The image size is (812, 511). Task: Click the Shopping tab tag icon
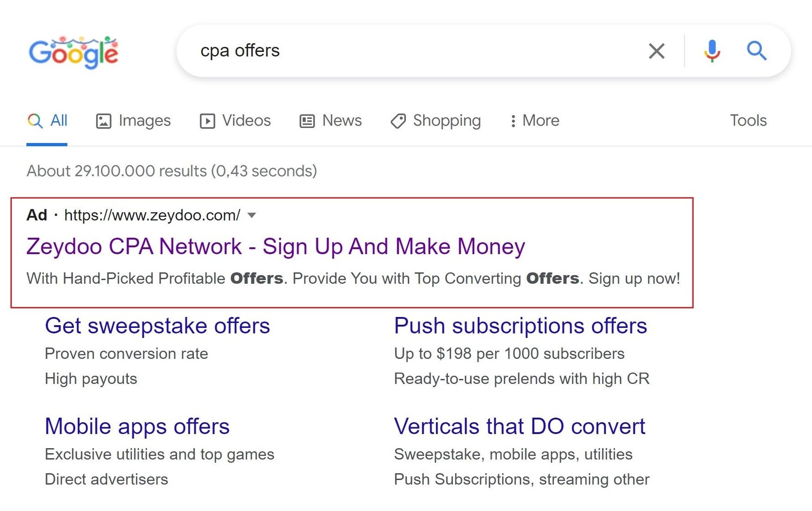398,121
